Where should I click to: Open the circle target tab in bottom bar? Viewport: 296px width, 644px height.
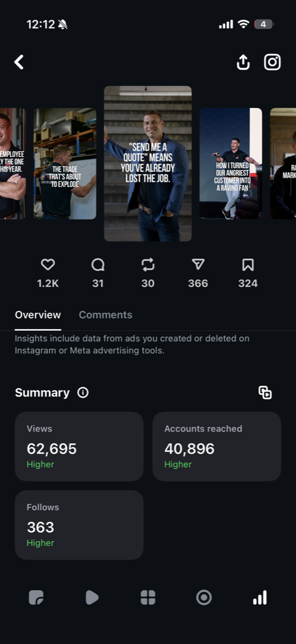coord(204,597)
